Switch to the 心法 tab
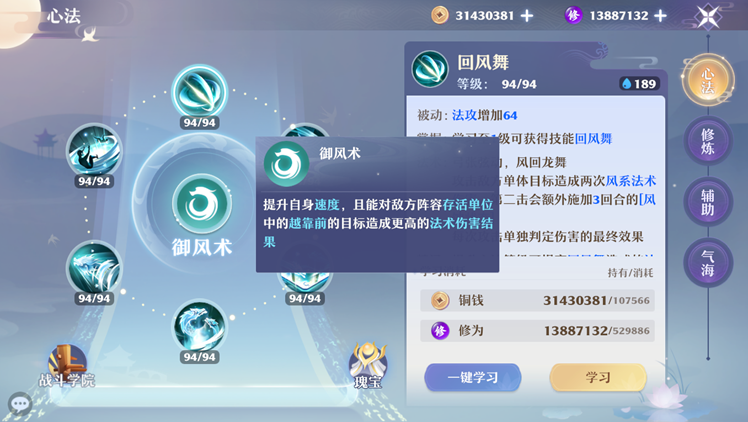 click(708, 81)
